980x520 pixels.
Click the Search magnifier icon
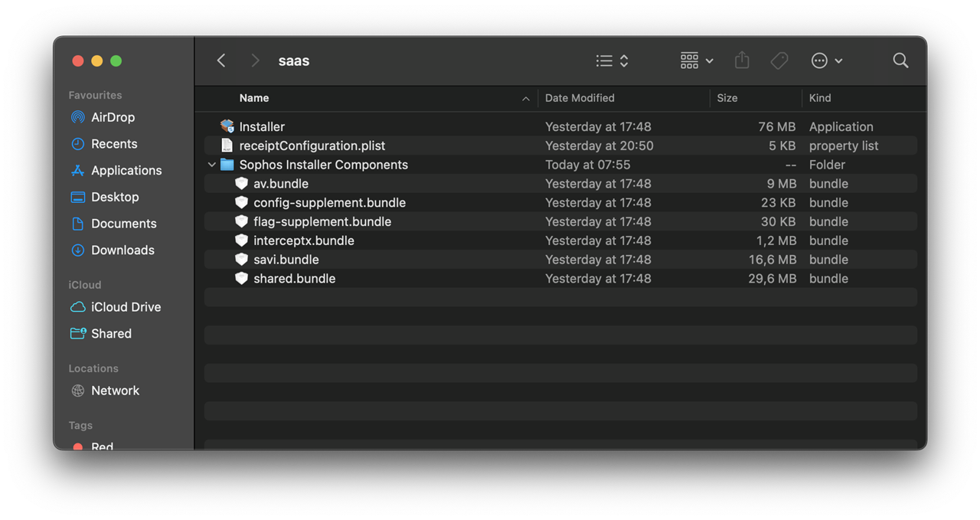coord(900,61)
